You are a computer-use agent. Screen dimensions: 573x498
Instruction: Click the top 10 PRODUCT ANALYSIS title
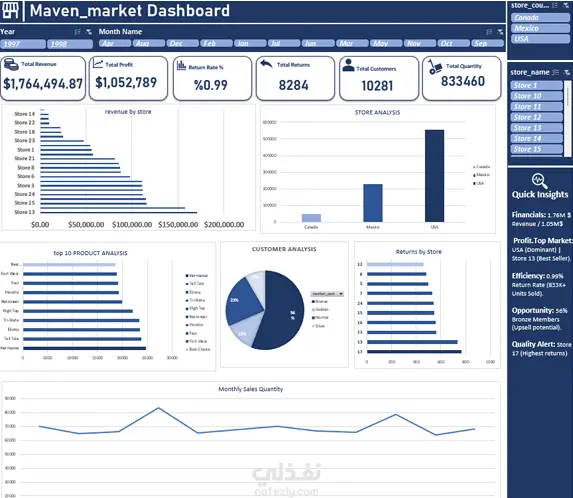tap(91, 253)
